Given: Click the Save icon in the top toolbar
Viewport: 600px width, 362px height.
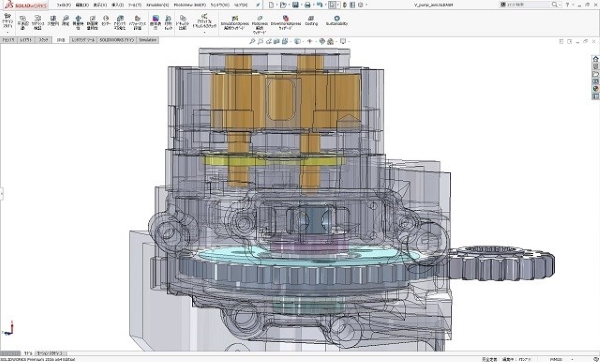Looking at the screenshot, I should pyautogui.click(x=295, y=5).
